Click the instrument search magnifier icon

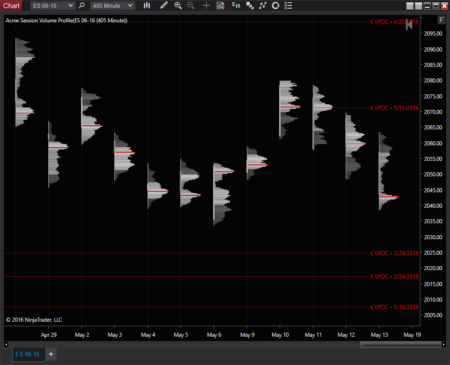[82, 5]
